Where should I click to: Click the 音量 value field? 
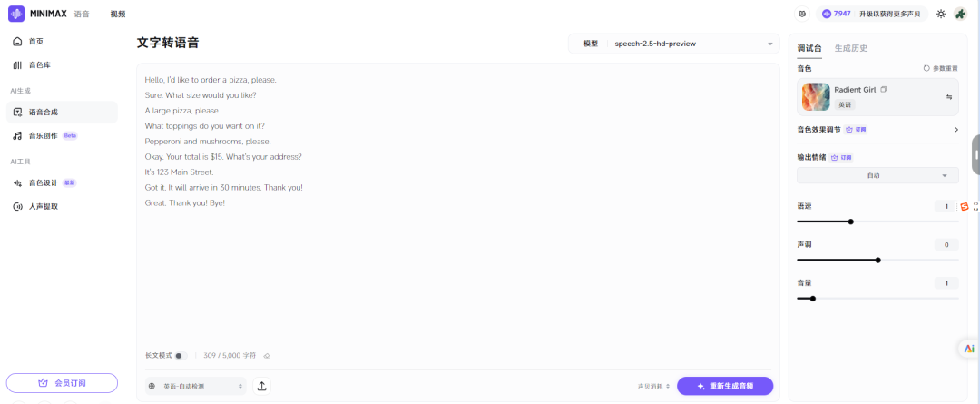click(946, 283)
